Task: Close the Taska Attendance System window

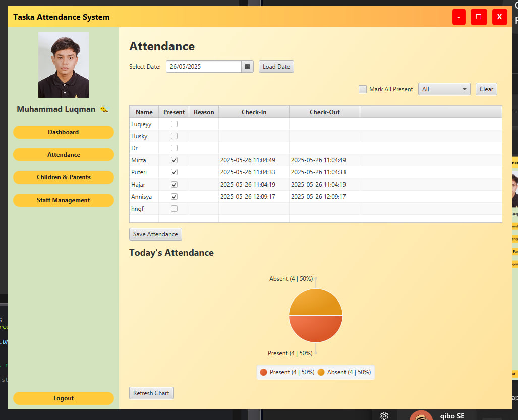Action: (x=499, y=17)
